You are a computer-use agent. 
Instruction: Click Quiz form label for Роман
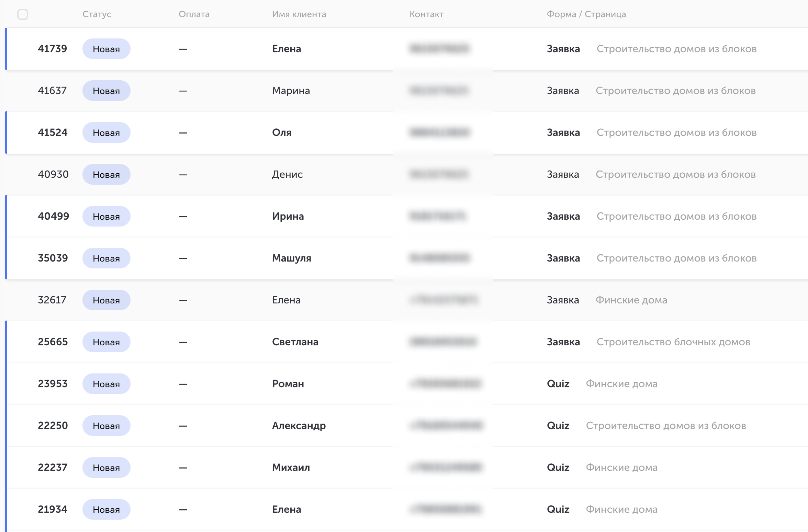558,384
